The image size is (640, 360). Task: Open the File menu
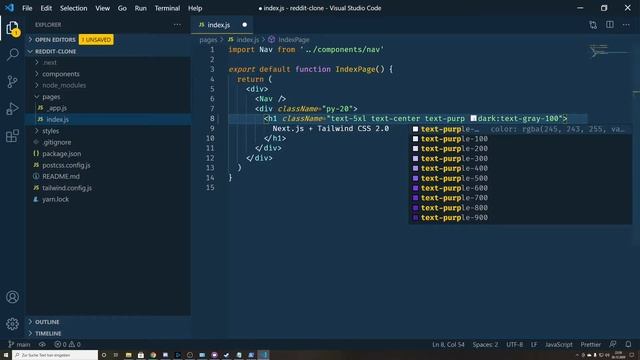[x=27, y=8]
